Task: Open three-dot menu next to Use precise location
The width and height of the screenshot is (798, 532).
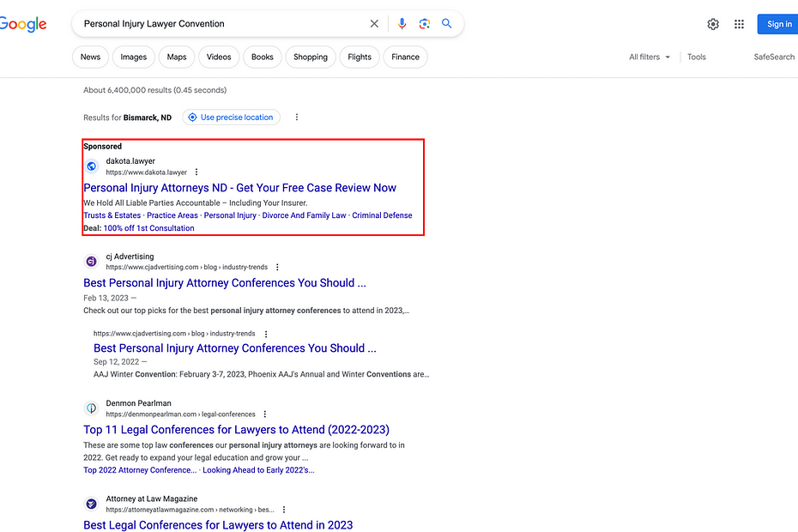Action: (x=297, y=117)
